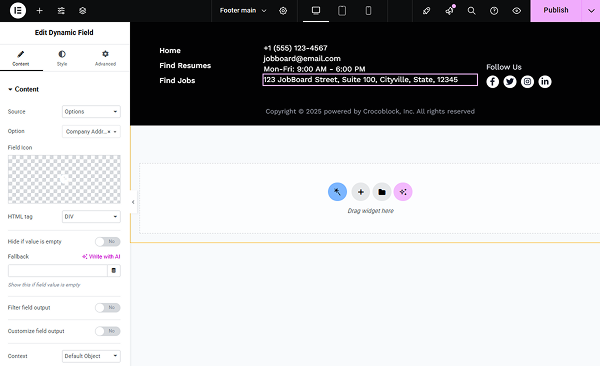Open the Context dropdown Default Object
The height and width of the screenshot is (366, 600).
tap(91, 356)
